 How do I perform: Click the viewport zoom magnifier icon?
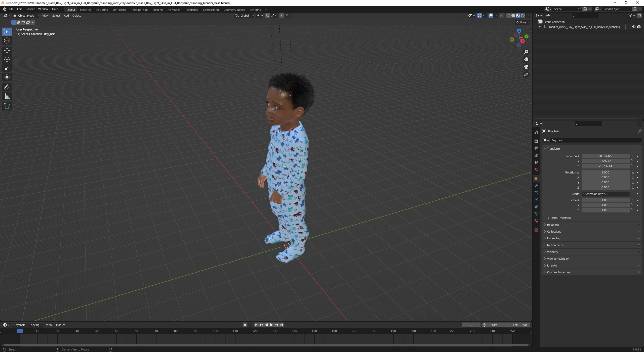pos(526,52)
